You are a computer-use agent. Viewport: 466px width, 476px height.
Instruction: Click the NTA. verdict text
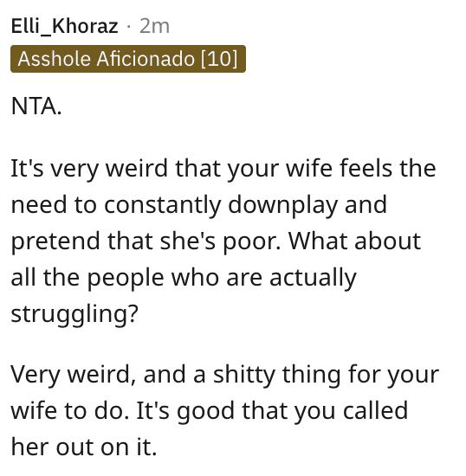[x=36, y=106]
